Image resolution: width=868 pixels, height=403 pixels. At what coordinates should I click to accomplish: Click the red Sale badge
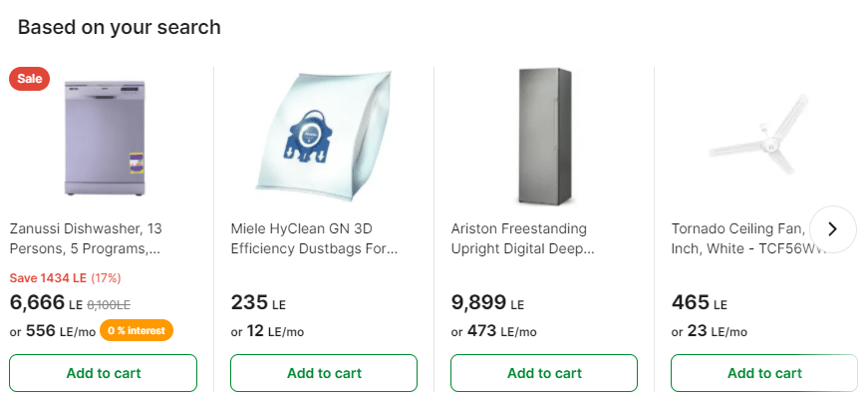point(29,79)
